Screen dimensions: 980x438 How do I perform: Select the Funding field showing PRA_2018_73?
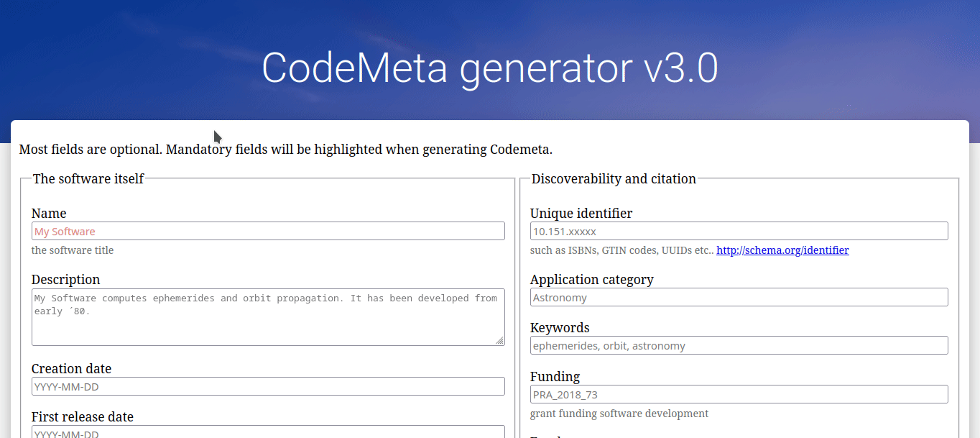point(739,394)
